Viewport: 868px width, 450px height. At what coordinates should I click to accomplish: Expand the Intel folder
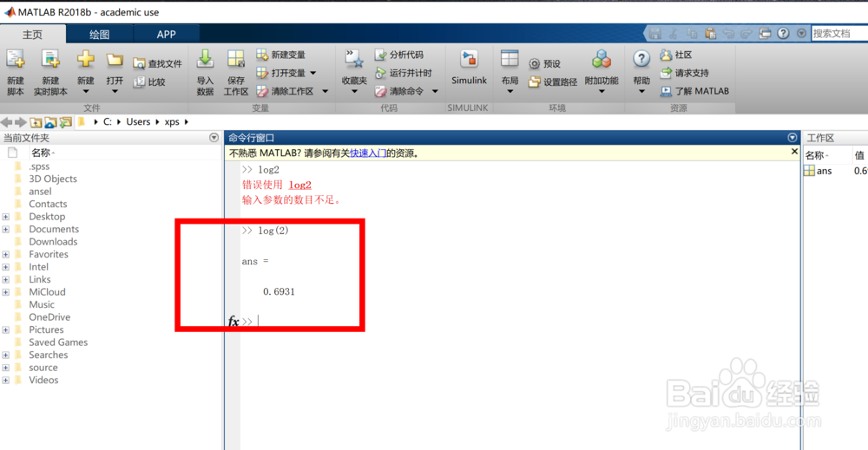tap(5, 267)
